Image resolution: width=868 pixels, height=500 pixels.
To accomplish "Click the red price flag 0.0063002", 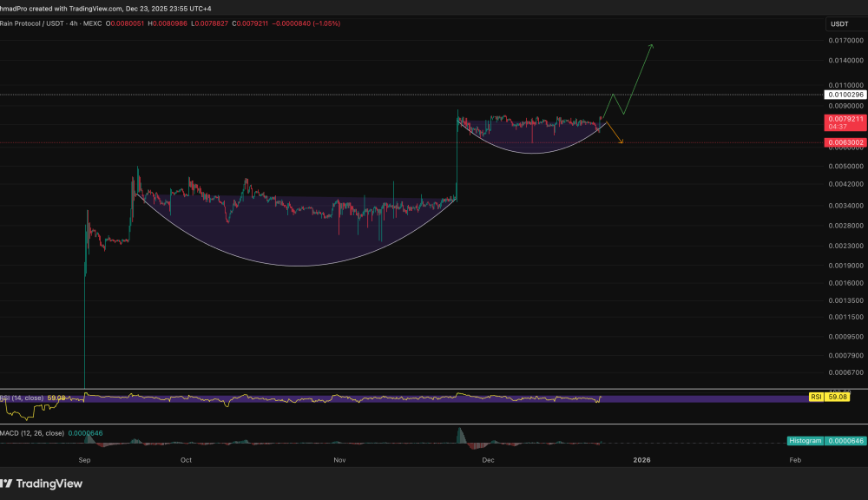I will tap(845, 141).
